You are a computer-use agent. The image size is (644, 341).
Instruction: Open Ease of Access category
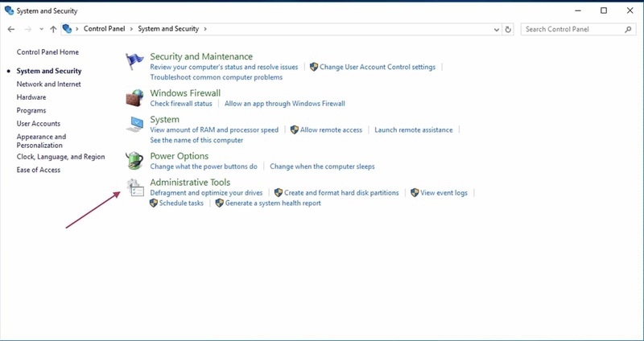click(38, 170)
